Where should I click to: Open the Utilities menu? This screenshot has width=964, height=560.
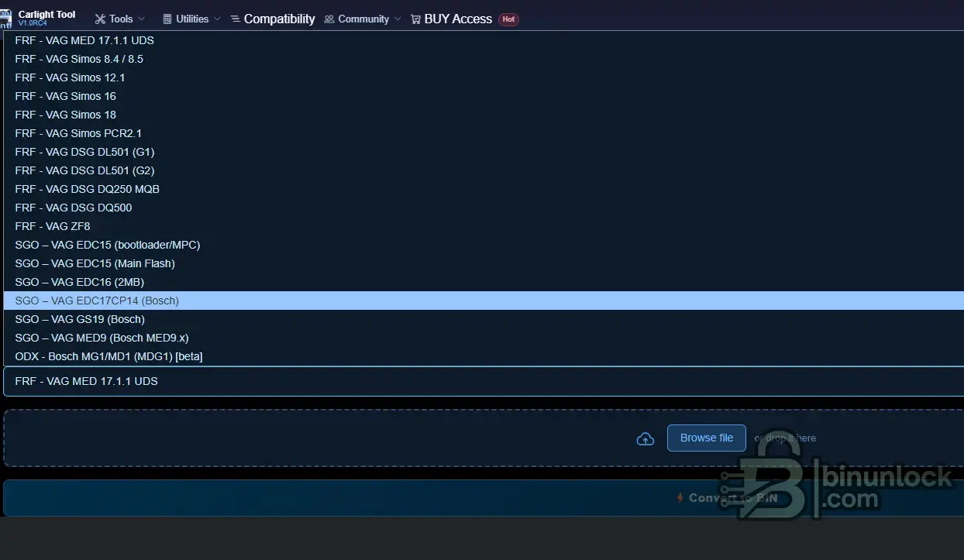point(192,19)
